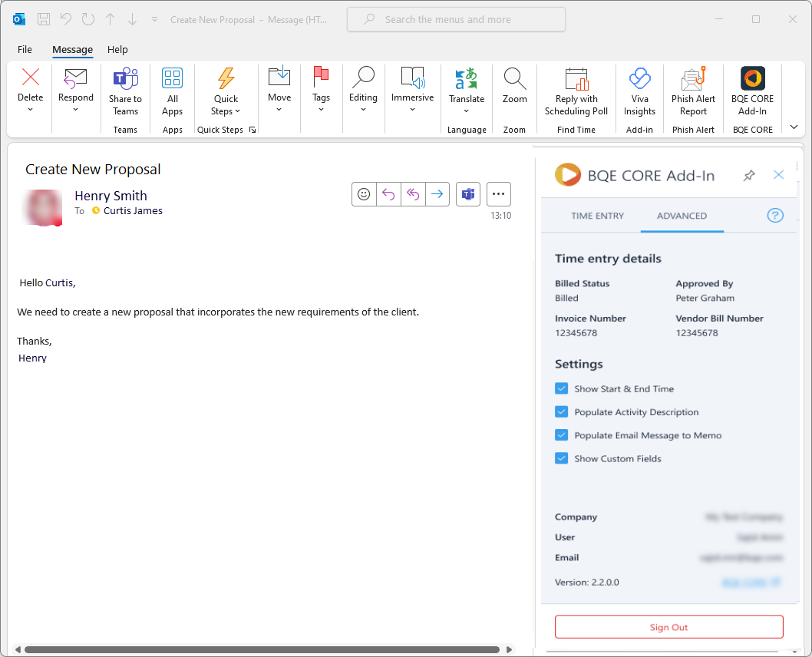Click the Sign Out button
Viewport: 812px width, 657px height.
click(x=668, y=627)
